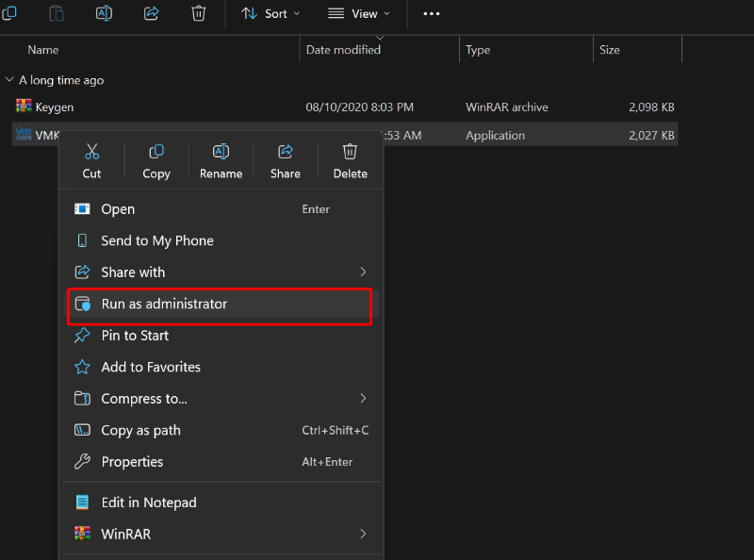This screenshot has width=754, height=560.
Task: Click the rename icon in top toolbar
Action: click(x=104, y=13)
